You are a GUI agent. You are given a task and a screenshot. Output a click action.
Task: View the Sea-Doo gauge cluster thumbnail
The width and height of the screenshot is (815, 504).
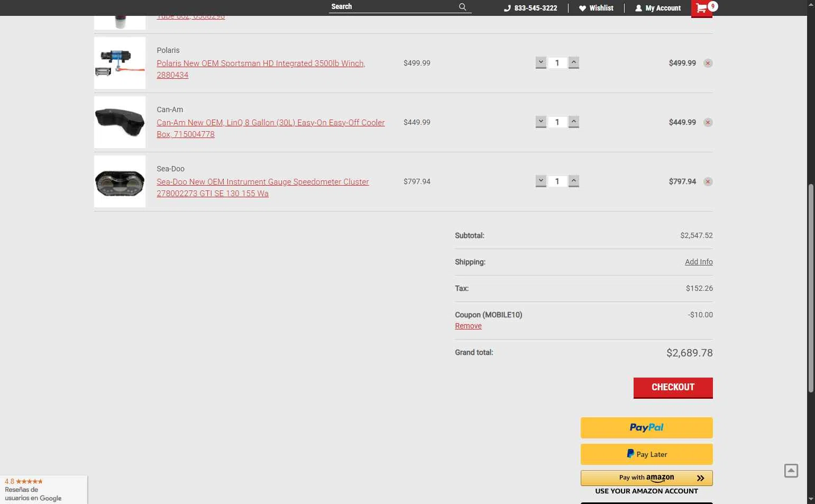click(120, 181)
